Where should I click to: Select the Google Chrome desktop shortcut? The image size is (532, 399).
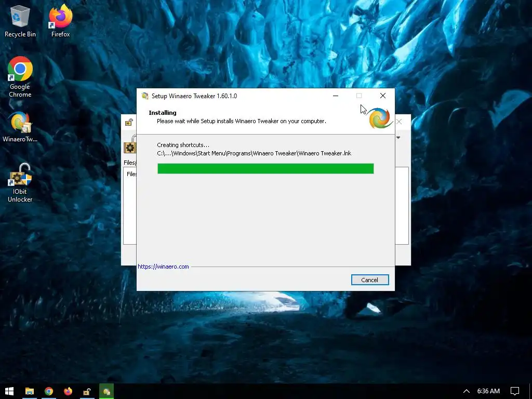20,77
